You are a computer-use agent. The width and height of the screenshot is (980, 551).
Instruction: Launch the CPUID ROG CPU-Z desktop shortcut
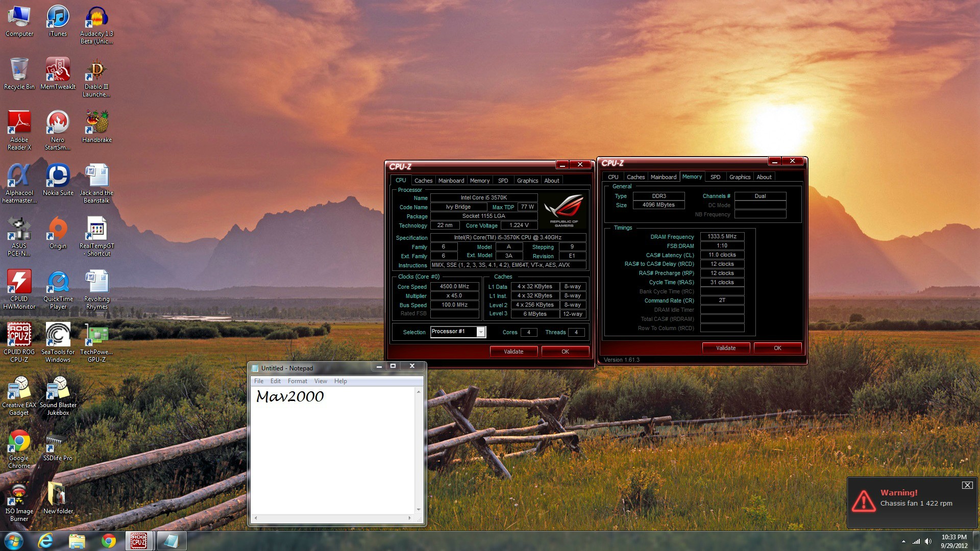19,343
